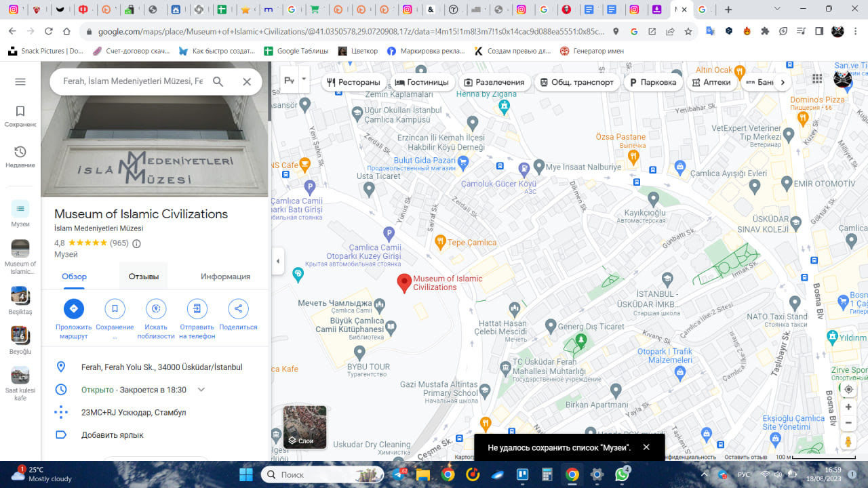Filter by Рестораны chip
The image size is (868, 488).
[x=353, y=82]
